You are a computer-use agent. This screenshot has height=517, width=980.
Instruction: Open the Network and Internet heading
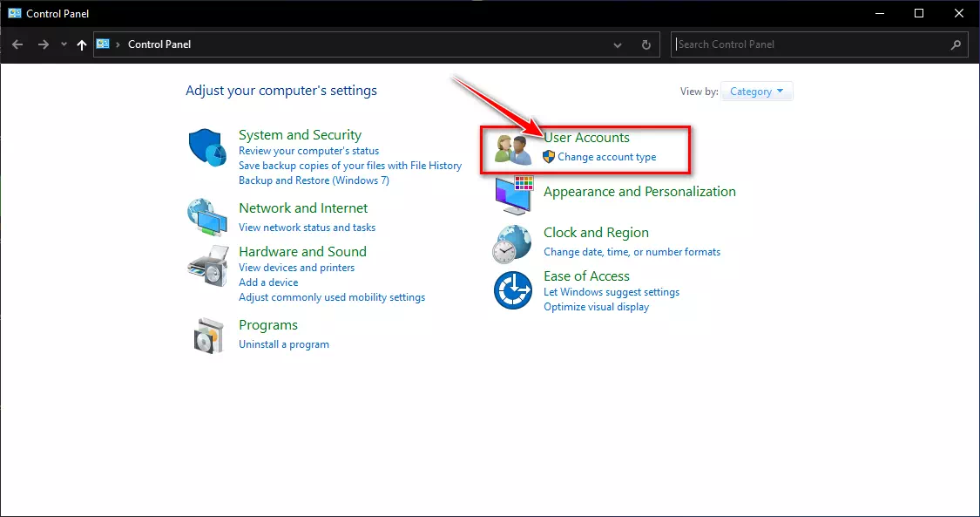303,208
